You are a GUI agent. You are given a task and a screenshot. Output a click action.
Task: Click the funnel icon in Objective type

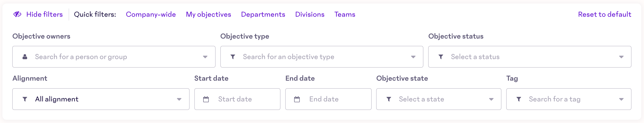tap(233, 57)
